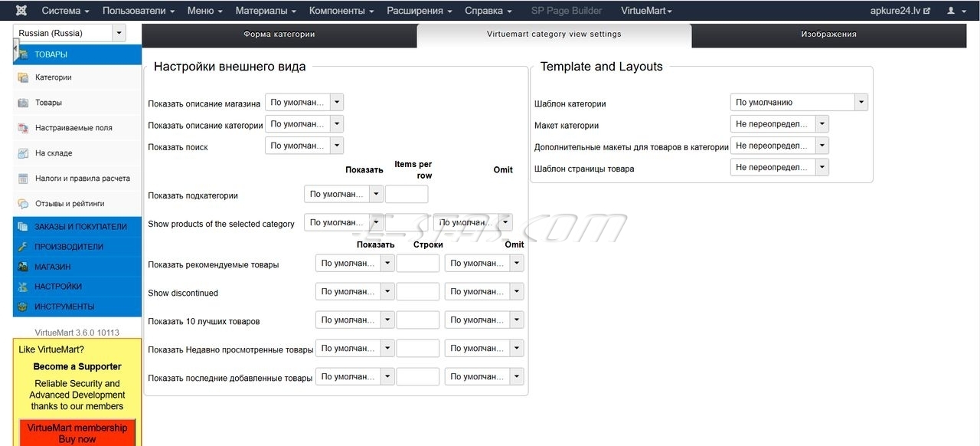
Task: Open Показать 10 лучших товаров show dropdown
Action: [354, 320]
